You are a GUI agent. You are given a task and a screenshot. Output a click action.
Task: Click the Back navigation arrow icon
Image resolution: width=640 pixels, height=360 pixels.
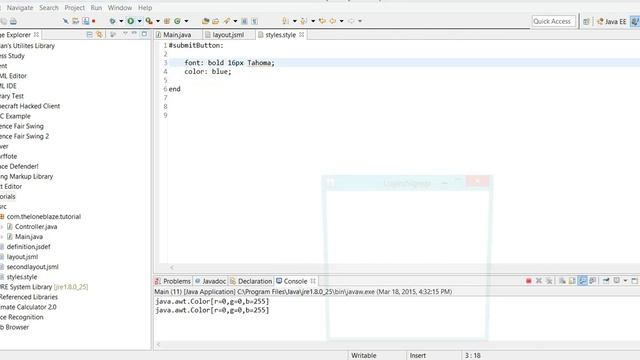pos(333,21)
